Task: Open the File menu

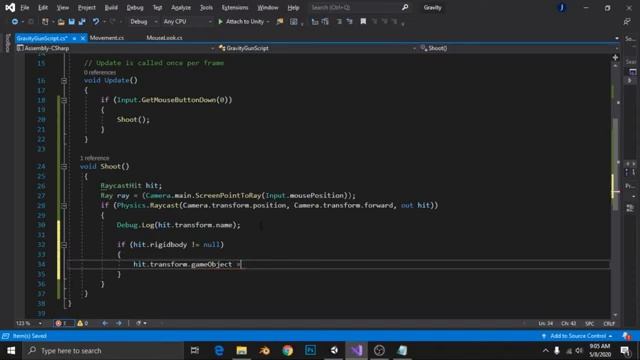Action: [25, 8]
